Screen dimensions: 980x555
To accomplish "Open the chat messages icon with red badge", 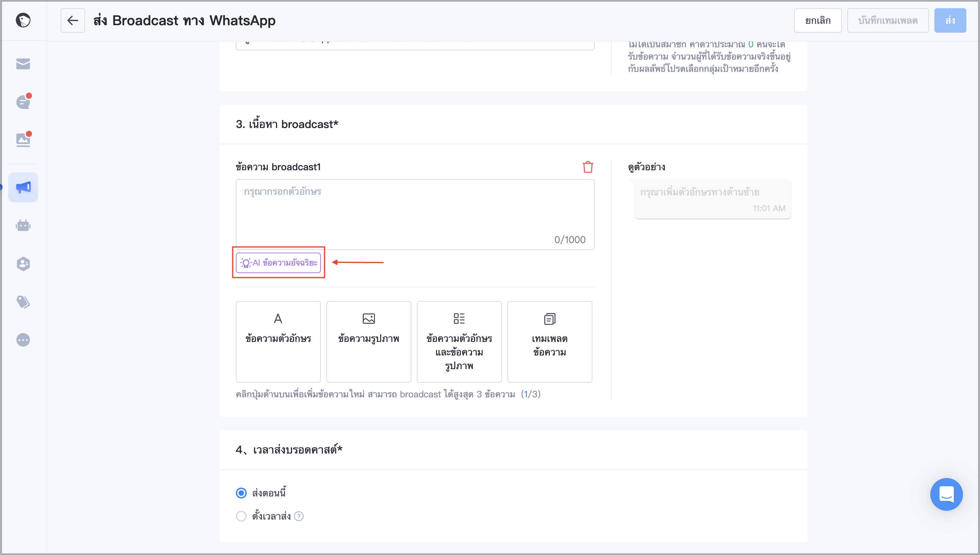I will 23,102.
